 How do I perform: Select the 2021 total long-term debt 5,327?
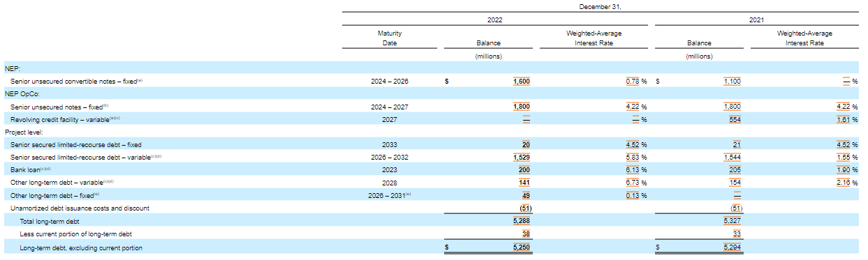click(733, 221)
